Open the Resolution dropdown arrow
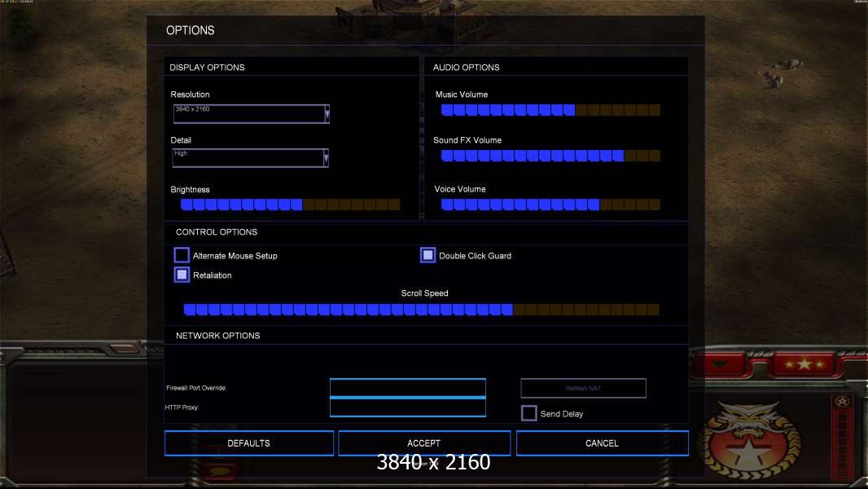Image resolution: width=868 pixels, height=489 pixels. (x=327, y=114)
